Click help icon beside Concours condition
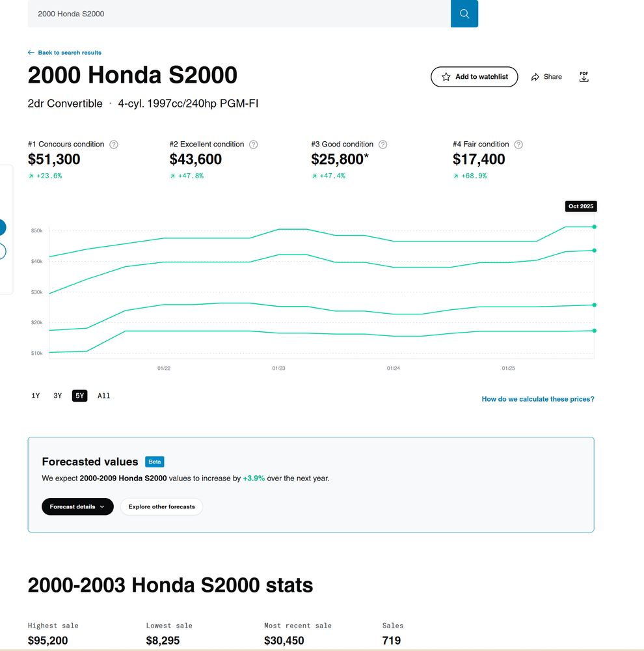Screen dimensions: 644x651 (x=114, y=145)
